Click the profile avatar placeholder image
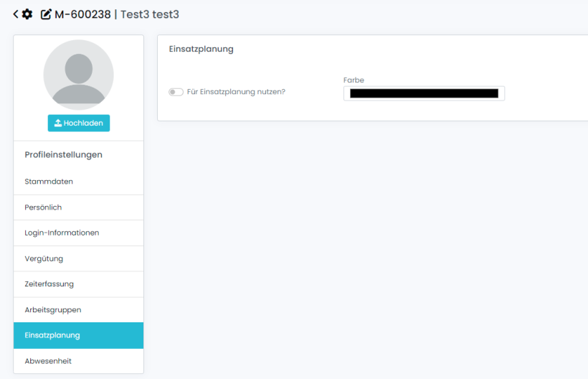The height and width of the screenshot is (379, 588). (x=78, y=75)
